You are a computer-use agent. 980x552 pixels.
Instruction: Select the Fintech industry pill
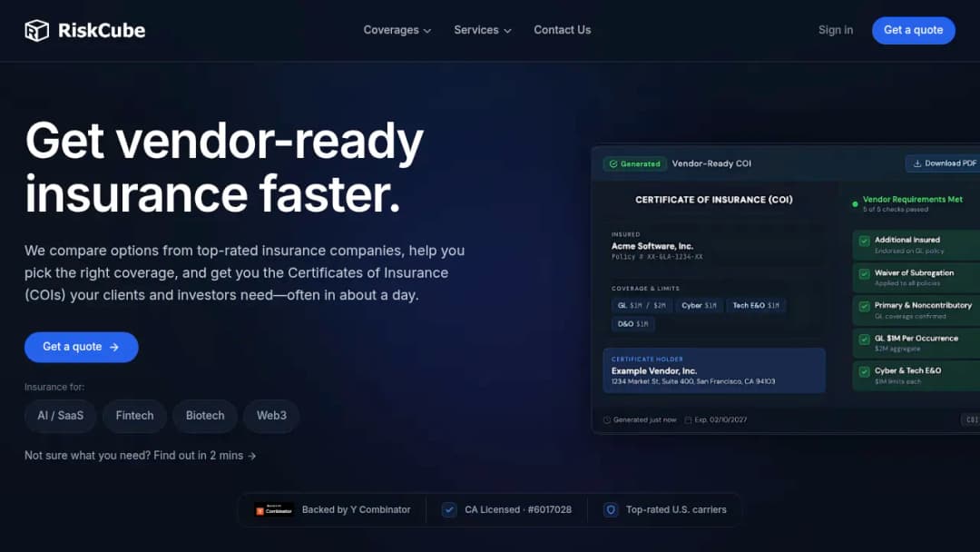134,416
